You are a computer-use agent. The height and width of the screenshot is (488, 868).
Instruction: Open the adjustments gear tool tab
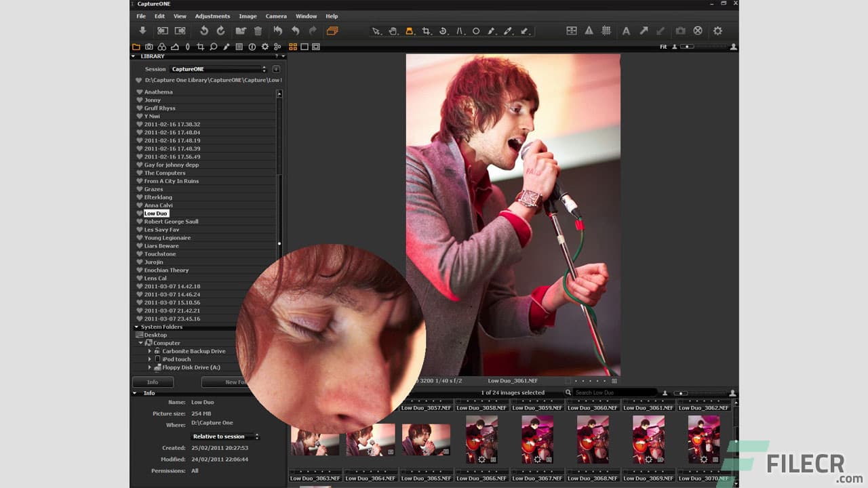pos(263,47)
